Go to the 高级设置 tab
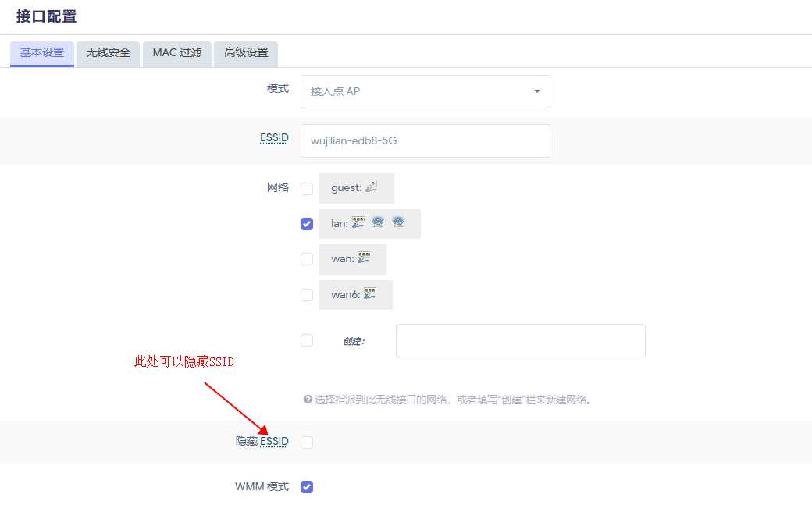812x519 pixels. click(246, 53)
